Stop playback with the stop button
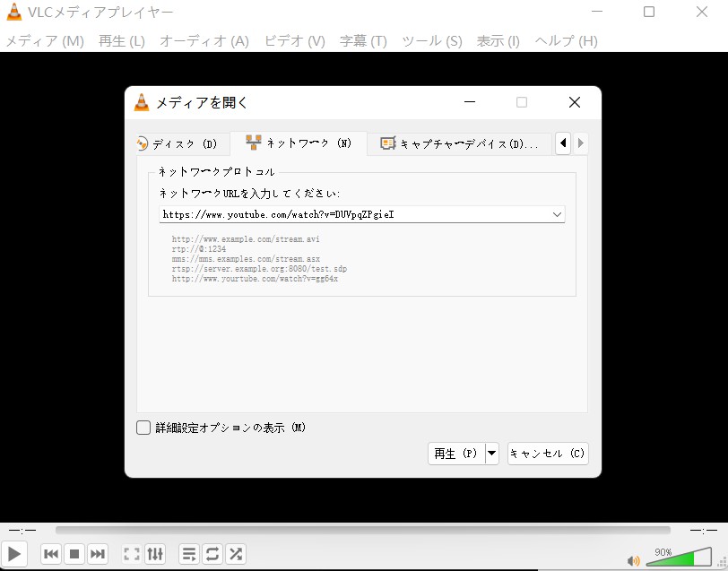The width and height of the screenshot is (728, 571). pos(74,554)
